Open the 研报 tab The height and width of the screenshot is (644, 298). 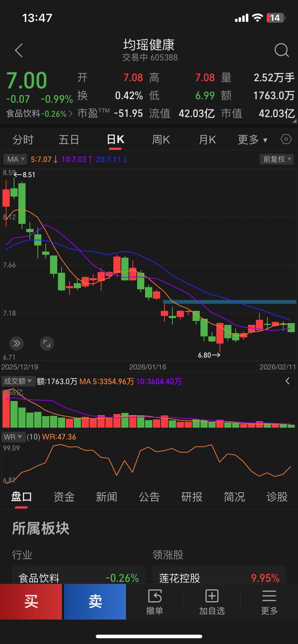click(x=192, y=497)
